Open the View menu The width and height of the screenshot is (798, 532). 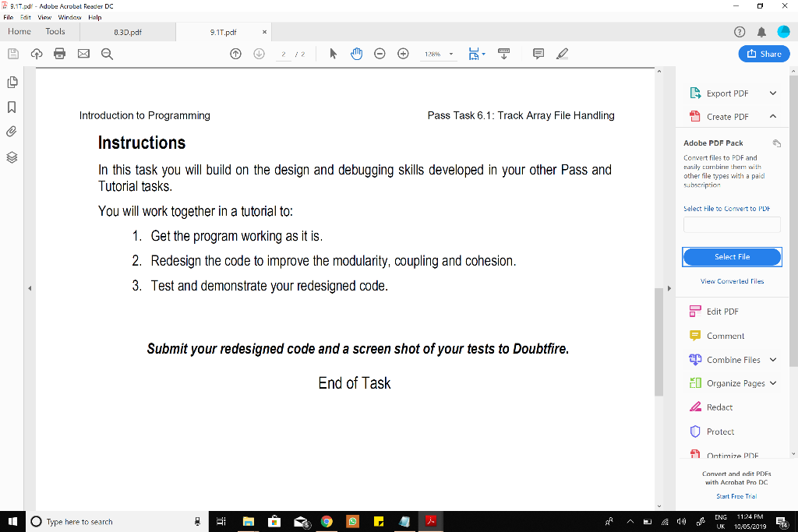(44, 17)
